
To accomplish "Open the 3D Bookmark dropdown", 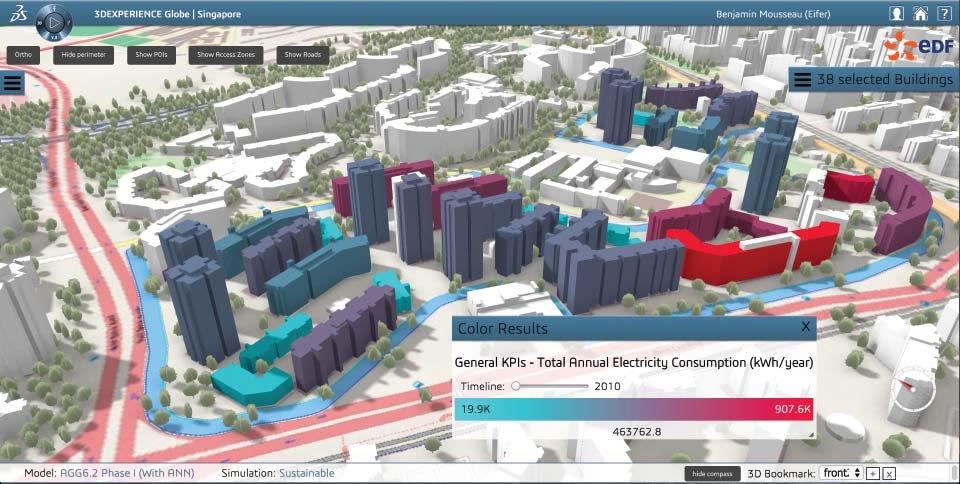I will (839, 473).
